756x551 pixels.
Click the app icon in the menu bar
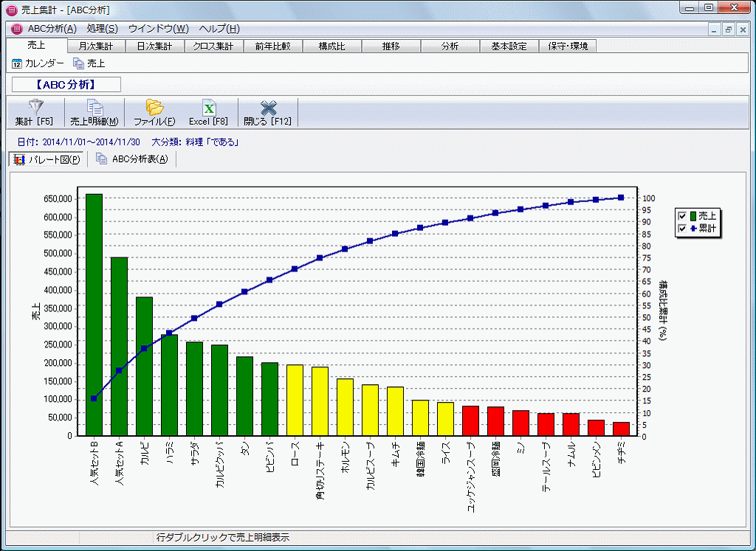tap(16, 29)
